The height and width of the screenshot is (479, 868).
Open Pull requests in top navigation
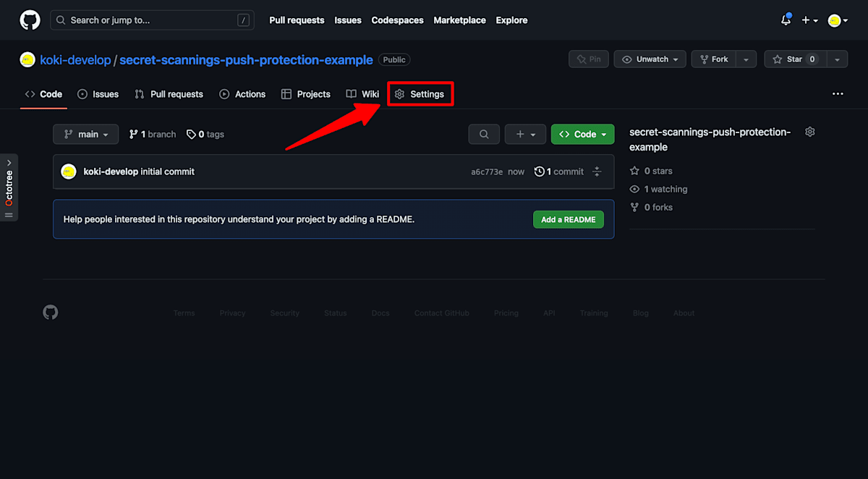(x=297, y=20)
